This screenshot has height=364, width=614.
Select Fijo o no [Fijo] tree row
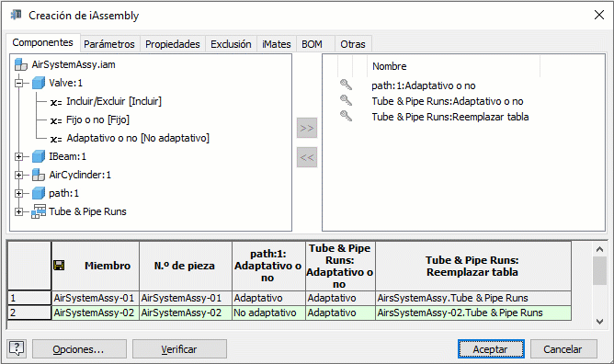click(98, 119)
